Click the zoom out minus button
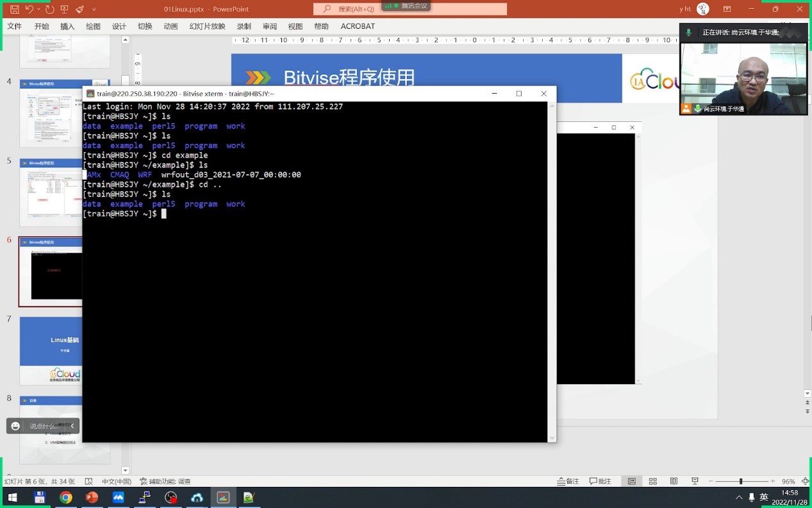 tap(711, 481)
